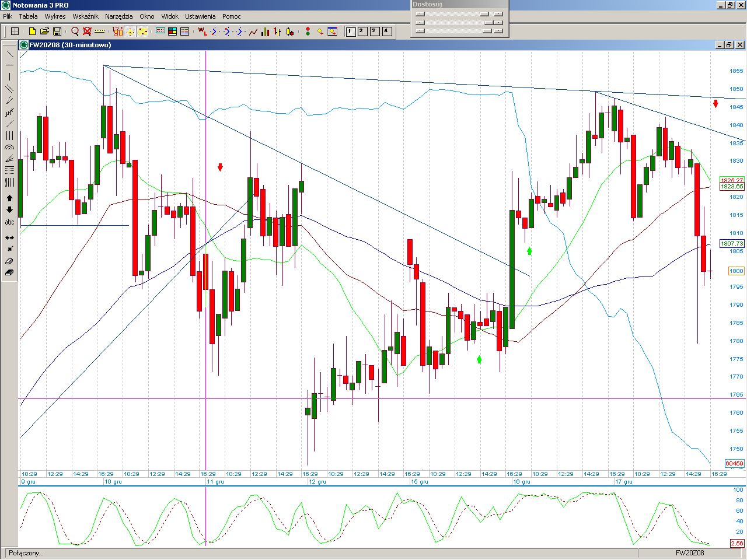Click the traffic light icon
The image size is (747, 560).
[308, 32]
